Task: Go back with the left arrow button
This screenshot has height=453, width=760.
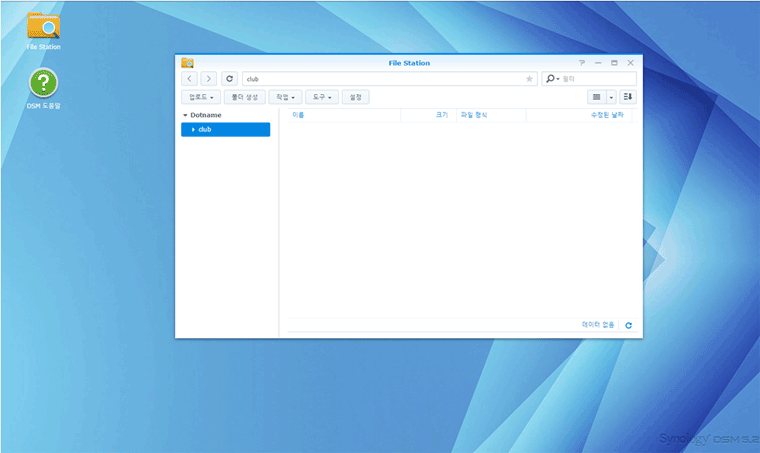Action: (x=190, y=78)
